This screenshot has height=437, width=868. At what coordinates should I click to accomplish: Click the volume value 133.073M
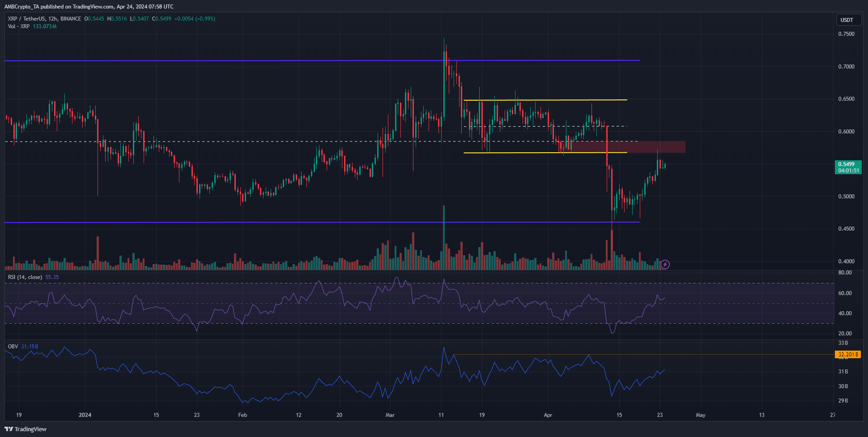point(45,26)
